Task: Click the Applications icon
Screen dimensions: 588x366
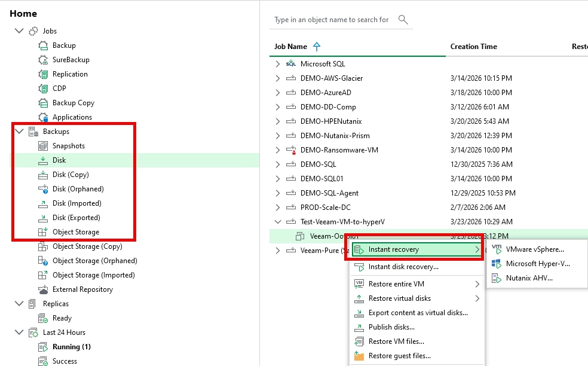Action: [43, 117]
